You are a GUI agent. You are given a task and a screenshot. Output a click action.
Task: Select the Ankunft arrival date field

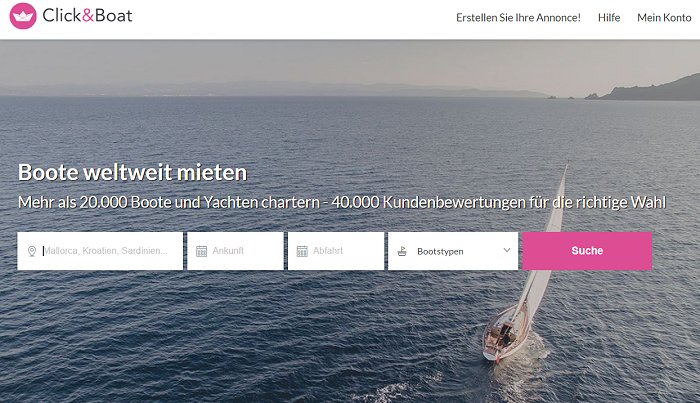click(x=235, y=251)
